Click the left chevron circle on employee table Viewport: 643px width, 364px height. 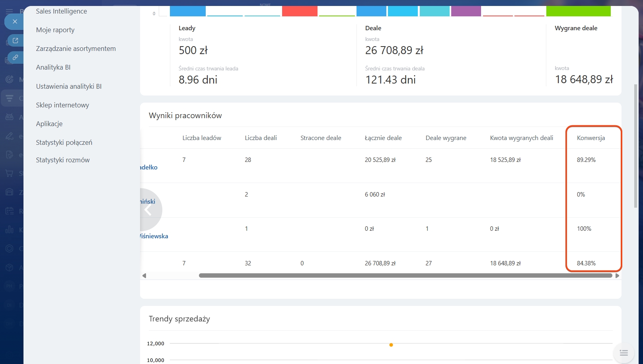[x=148, y=210]
